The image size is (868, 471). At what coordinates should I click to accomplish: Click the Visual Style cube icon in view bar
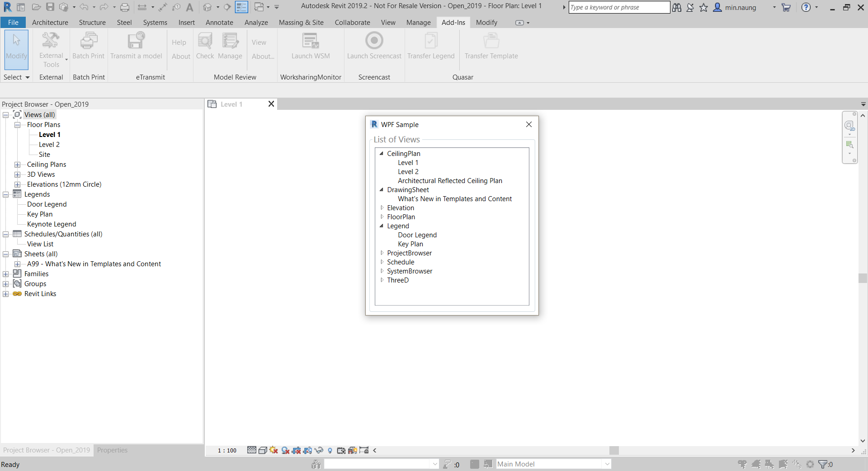(x=262, y=450)
